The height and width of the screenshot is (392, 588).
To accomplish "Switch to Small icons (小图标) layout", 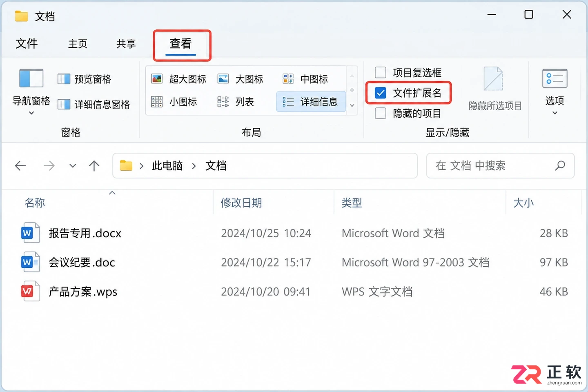I will pyautogui.click(x=174, y=102).
